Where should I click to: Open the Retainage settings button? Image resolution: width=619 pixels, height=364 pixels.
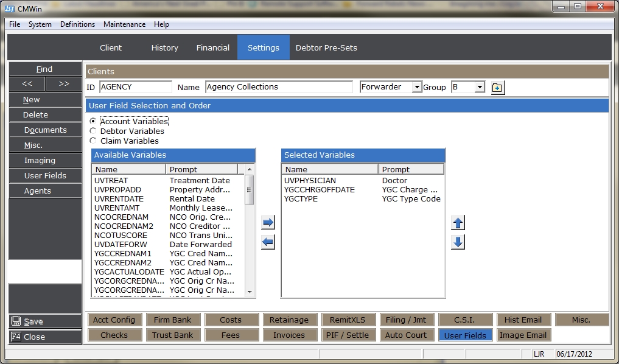pos(289,320)
